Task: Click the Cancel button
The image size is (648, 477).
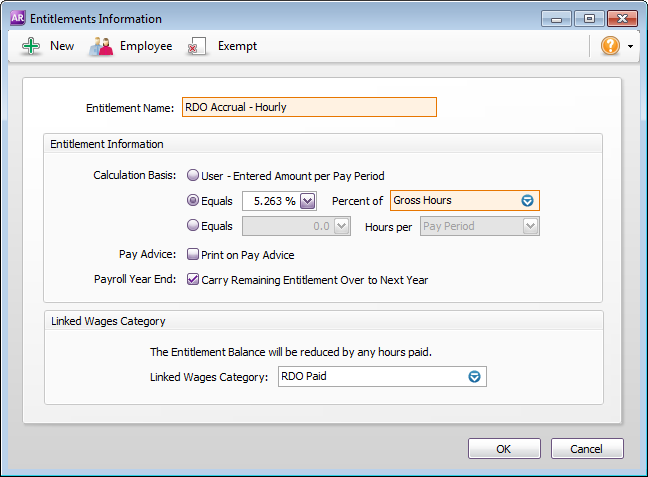Action: coord(587,449)
